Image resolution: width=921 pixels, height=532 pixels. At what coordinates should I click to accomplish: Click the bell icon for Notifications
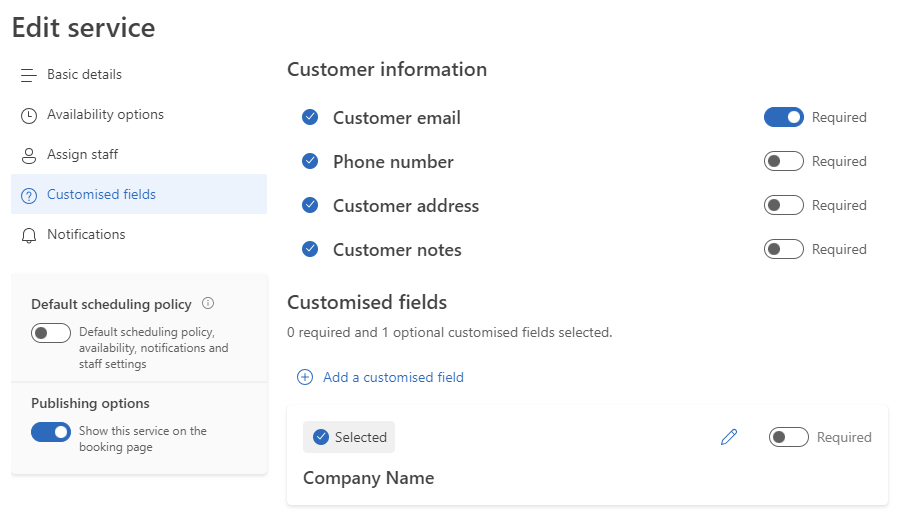(x=29, y=235)
